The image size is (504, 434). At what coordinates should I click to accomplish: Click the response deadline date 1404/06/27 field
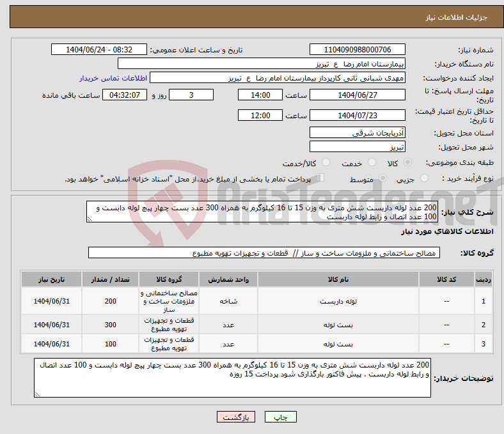tap(357, 95)
